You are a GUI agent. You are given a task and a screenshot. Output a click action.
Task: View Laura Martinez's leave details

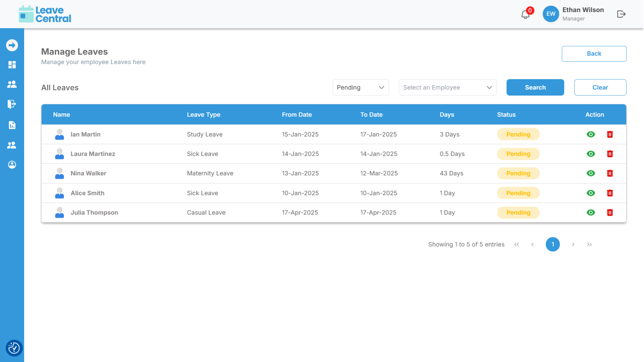[x=591, y=154]
